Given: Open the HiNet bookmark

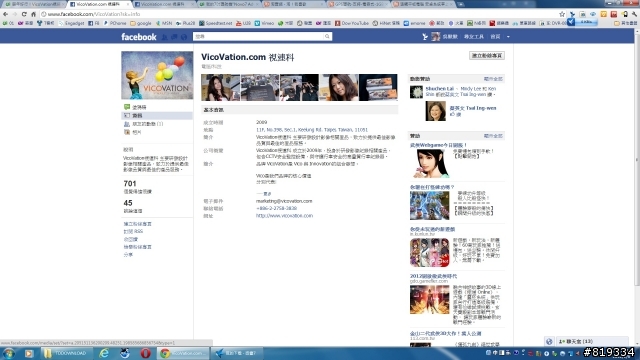Looking at the screenshot, I should (386, 23).
